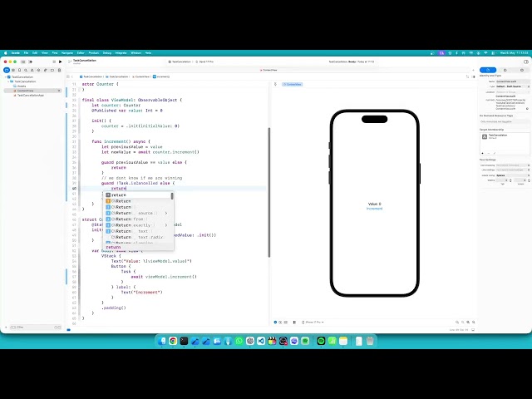
Task: Open the debug navigator
Action: [x=46, y=70]
